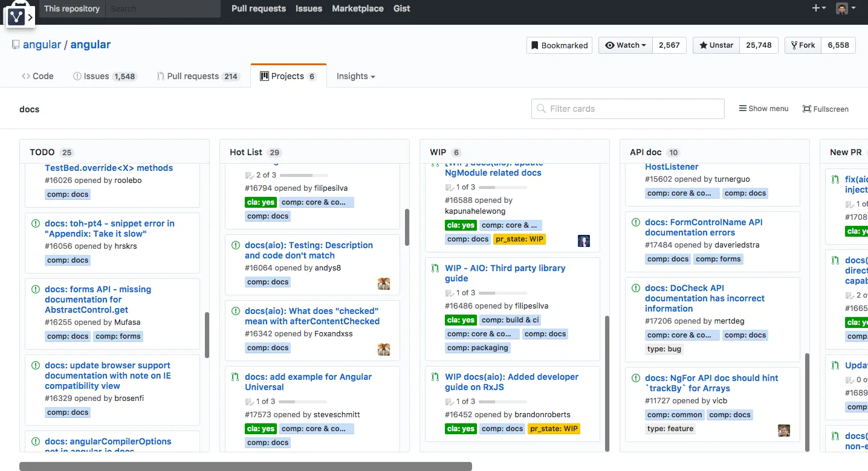Image resolution: width=868 pixels, height=471 pixels.
Task: Click the horizontal scrollbar at the bottom
Action: [x=245, y=466]
